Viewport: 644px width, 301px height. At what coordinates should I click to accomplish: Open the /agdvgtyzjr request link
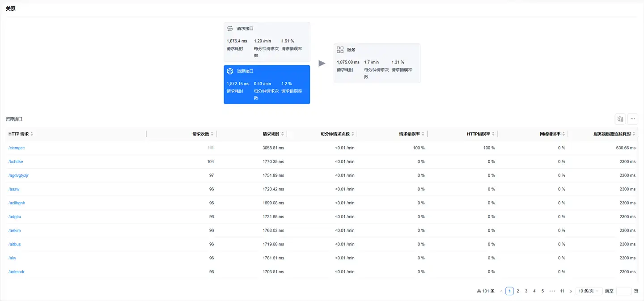coord(18,175)
